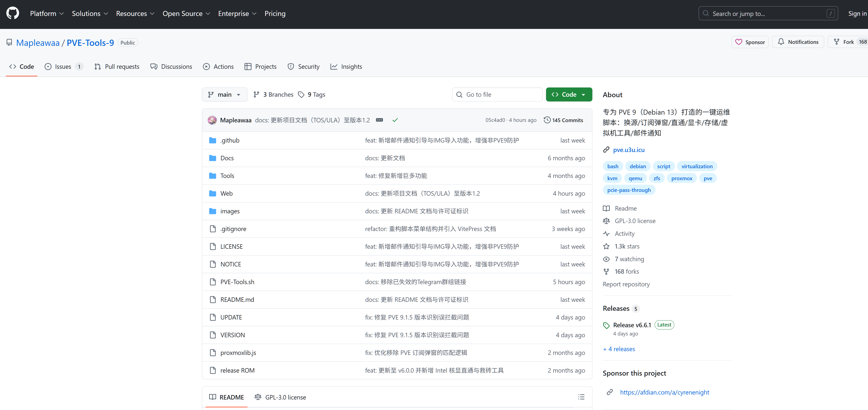The height and width of the screenshot is (410, 868).
Task: Expand commit message ellipsis button
Action: (379, 120)
